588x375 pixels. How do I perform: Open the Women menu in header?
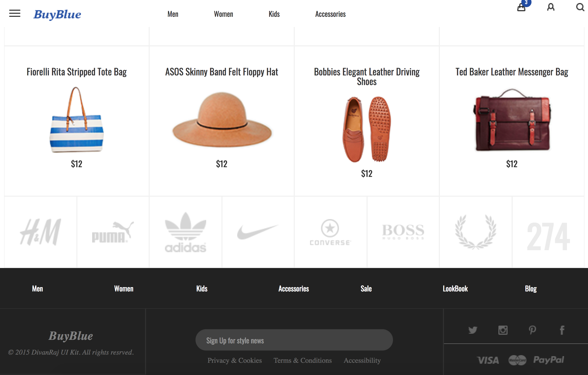click(223, 14)
